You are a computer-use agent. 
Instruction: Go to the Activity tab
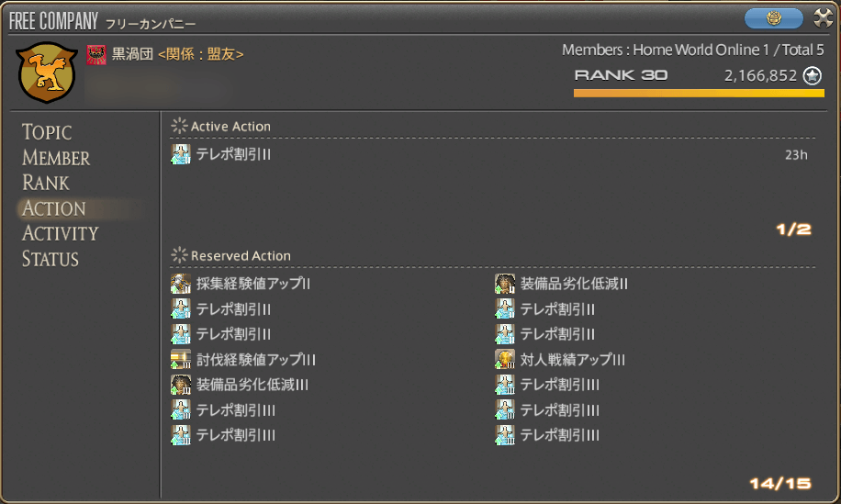tap(60, 233)
